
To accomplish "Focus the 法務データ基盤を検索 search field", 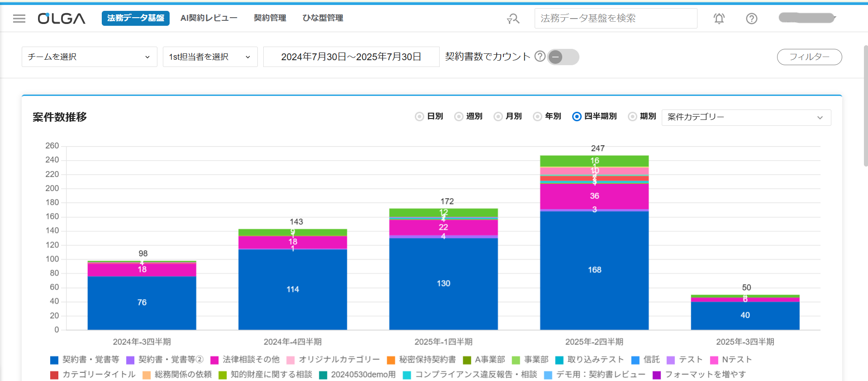I will point(616,19).
